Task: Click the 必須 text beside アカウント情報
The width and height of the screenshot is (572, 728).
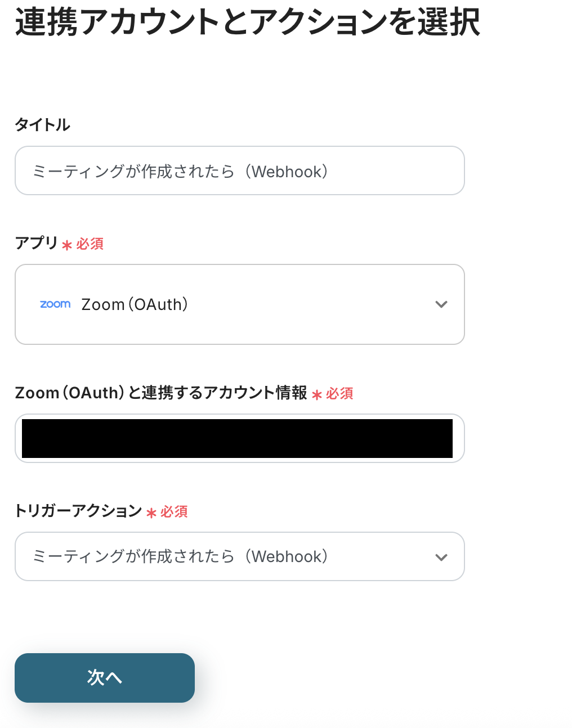Action: [339, 394]
